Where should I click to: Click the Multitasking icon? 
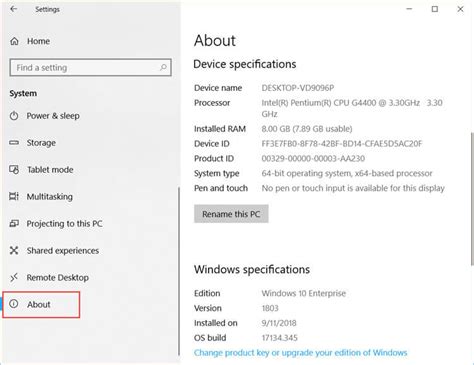[x=14, y=196]
